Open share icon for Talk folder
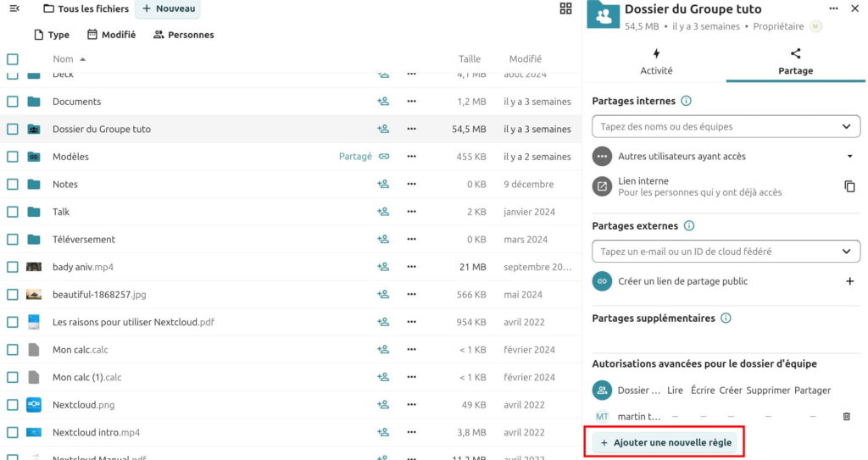 click(383, 212)
